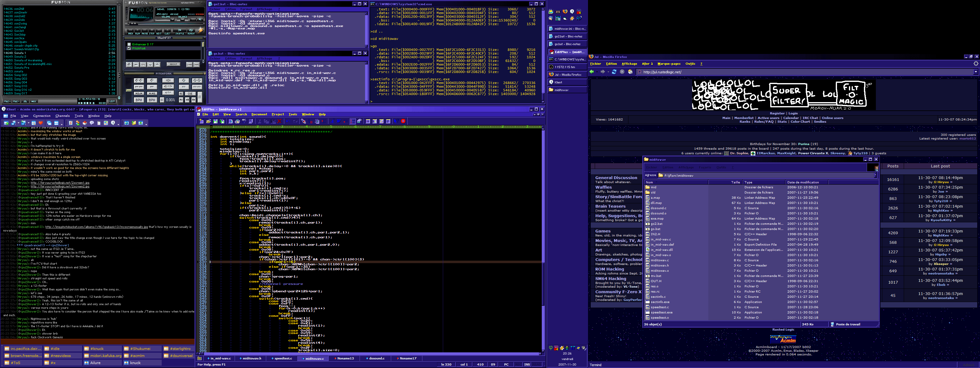The image size is (980, 368).
Task: Open the miditowav folder address dropdown
Action: tap(875, 175)
